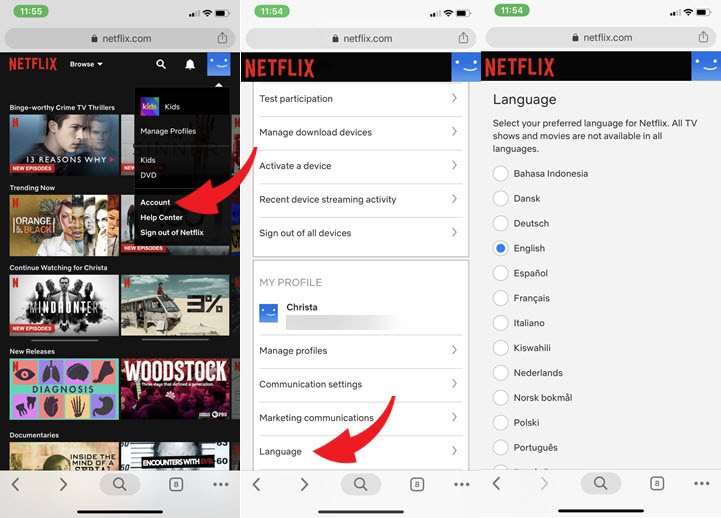
Task: Tap search button in right screen bottom toolbar
Action: [601, 483]
